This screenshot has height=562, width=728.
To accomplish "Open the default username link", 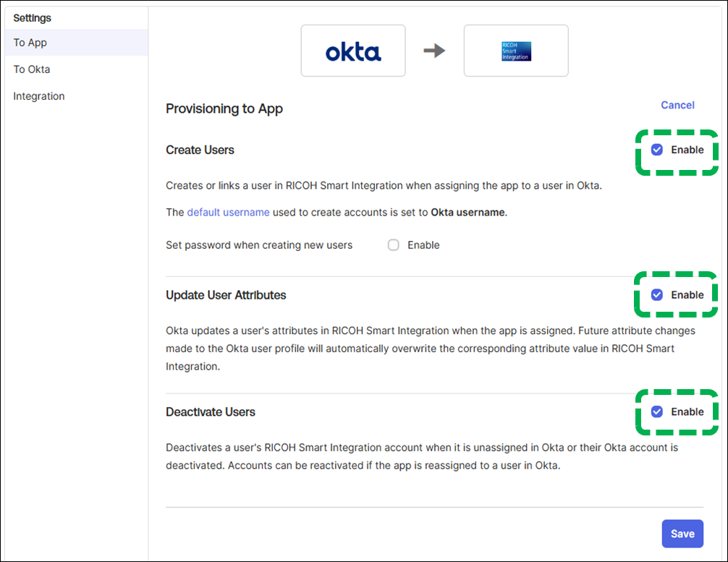I will tap(228, 213).
